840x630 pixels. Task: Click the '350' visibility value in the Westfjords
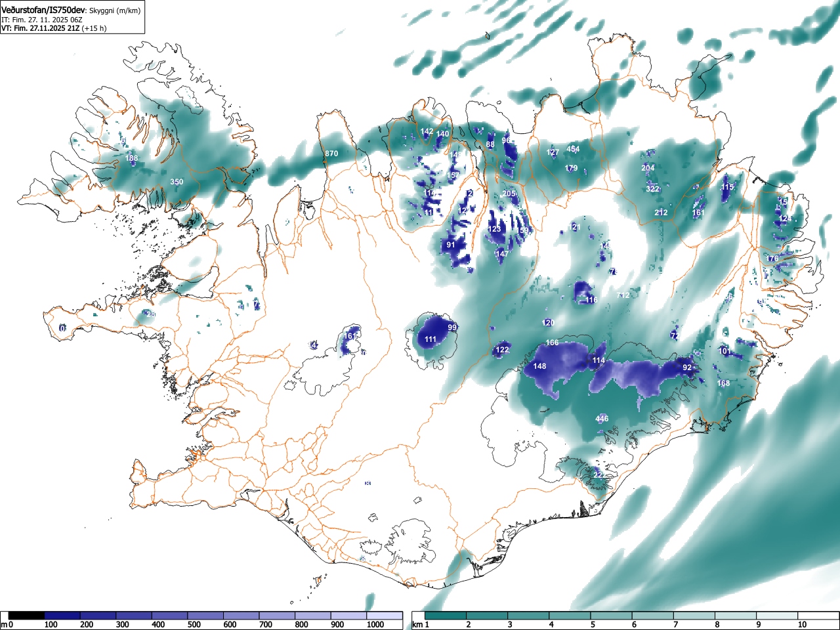[x=177, y=182]
